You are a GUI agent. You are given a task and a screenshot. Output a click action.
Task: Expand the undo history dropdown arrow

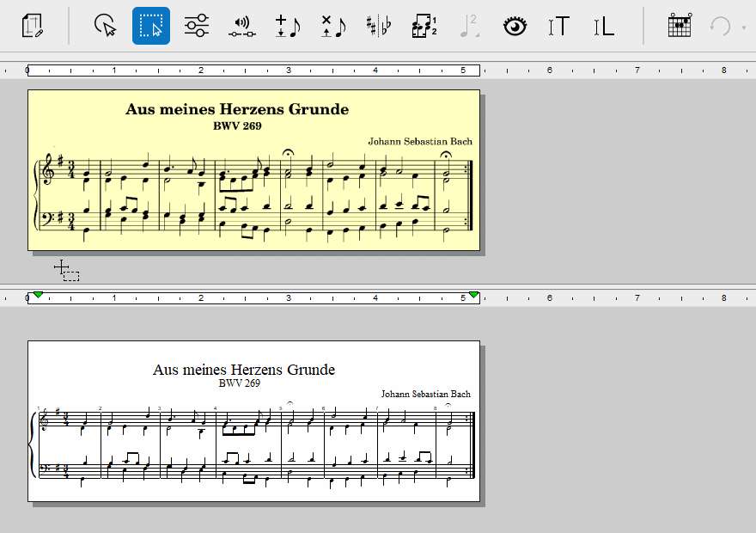point(743,27)
